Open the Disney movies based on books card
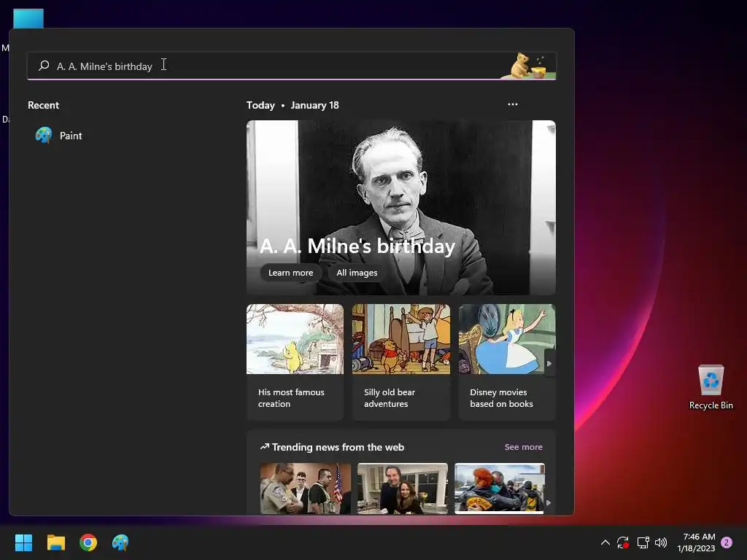Viewport: 747px width, 560px height. (x=507, y=362)
